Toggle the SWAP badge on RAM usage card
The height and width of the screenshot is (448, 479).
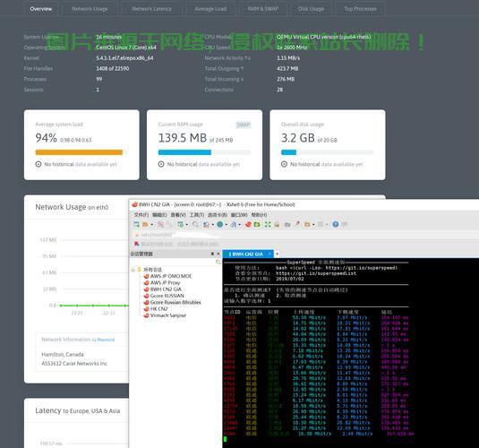244,125
